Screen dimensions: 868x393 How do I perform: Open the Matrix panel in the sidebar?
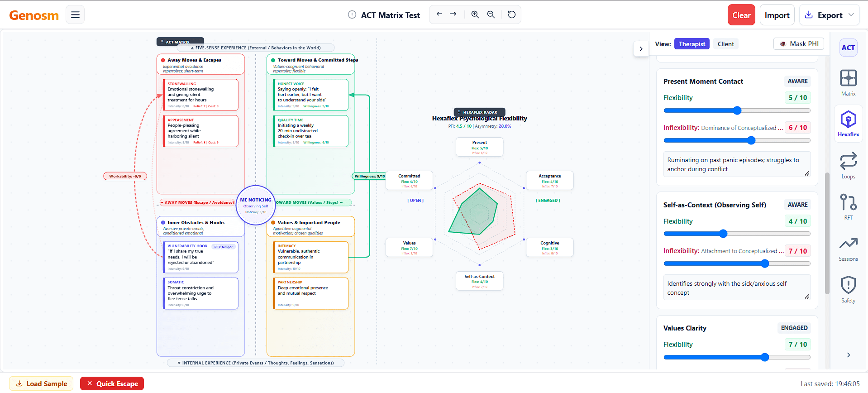click(x=848, y=83)
